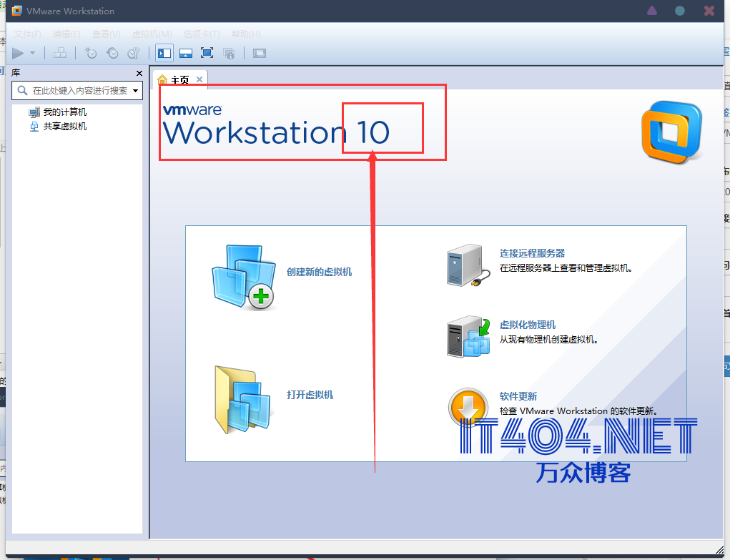Click the open virtual machine folder icon
This screenshot has width=730, height=560.
point(242,400)
